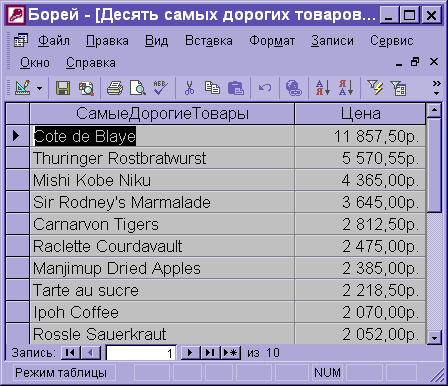Click the Paste clipboard icon
This screenshot has height=386, width=448.
click(236, 88)
